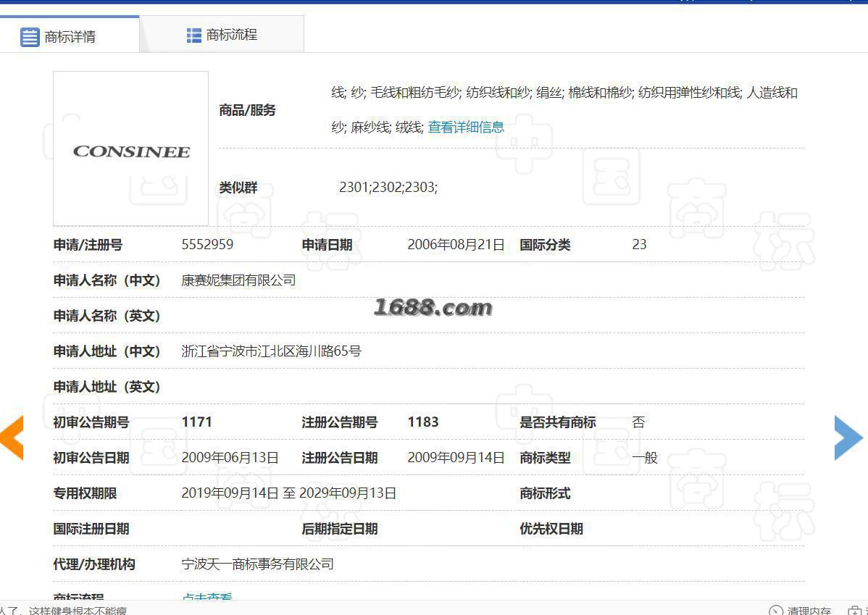Click the 商标详情 tab list icon
The height and width of the screenshot is (615, 868).
30,37
